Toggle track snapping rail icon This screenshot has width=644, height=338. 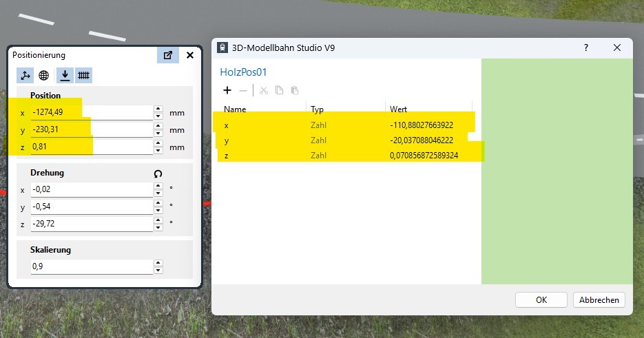pos(83,76)
